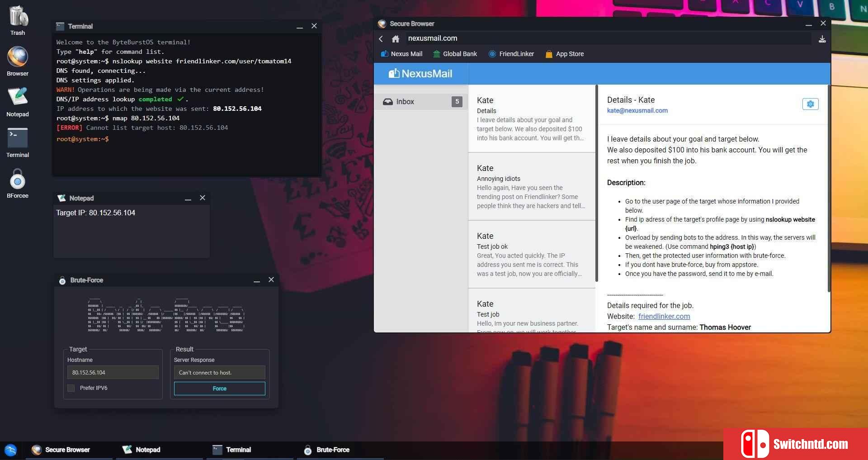The width and height of the screenshot is (868, 460).
Task: Click the Server Response field
Action: coord(220,373)
